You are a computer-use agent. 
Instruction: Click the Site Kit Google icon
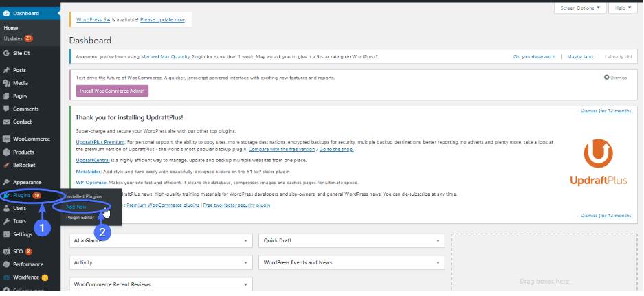pyautogui.click(x=7, y=53)
